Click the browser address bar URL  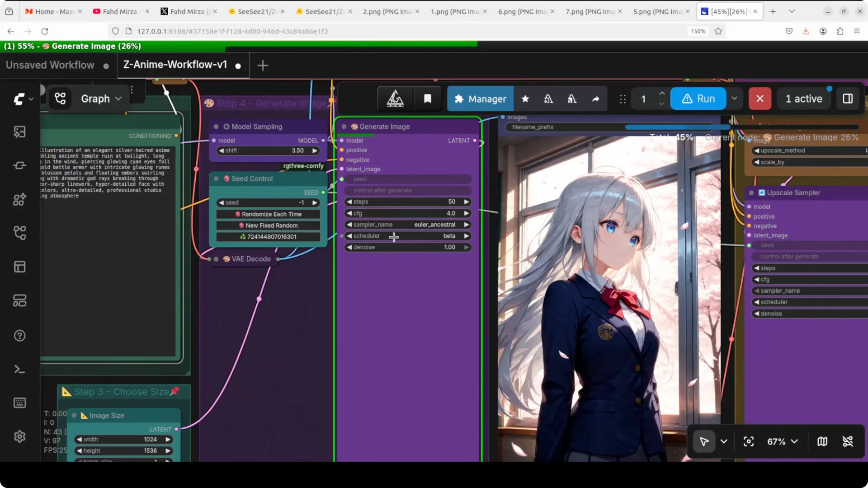point(232,31)
